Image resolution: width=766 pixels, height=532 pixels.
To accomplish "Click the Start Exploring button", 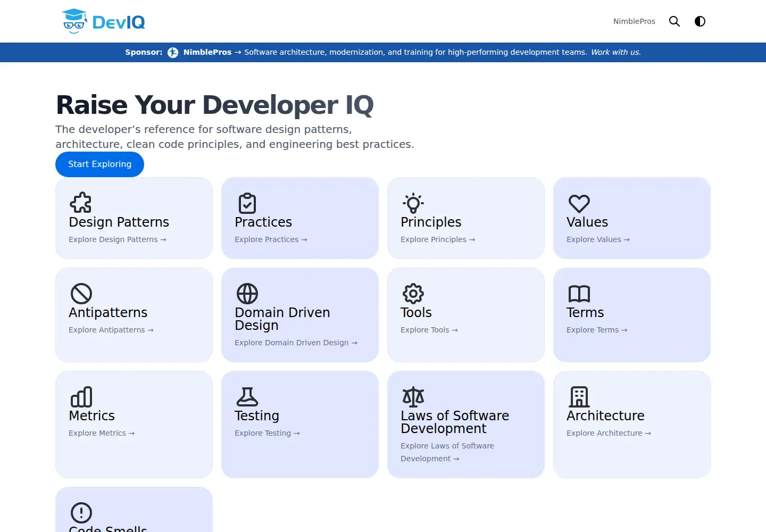I will click(x=99, y=164).
